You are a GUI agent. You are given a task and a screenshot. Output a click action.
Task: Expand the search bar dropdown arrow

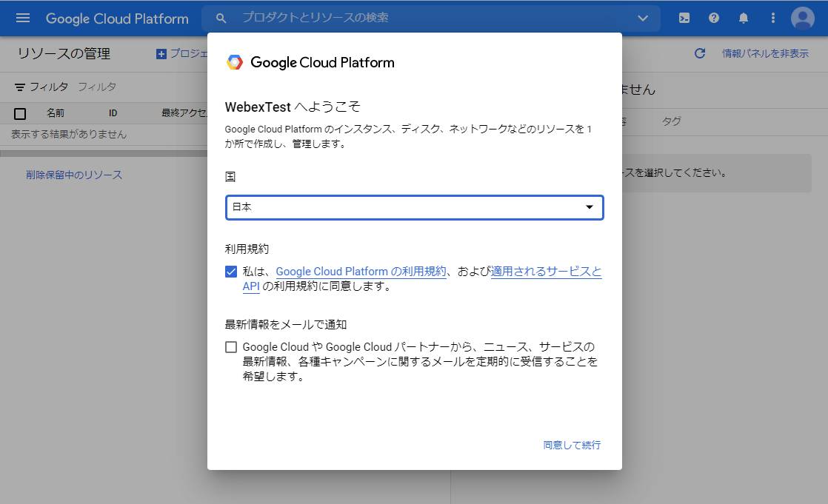click(642, 18)
